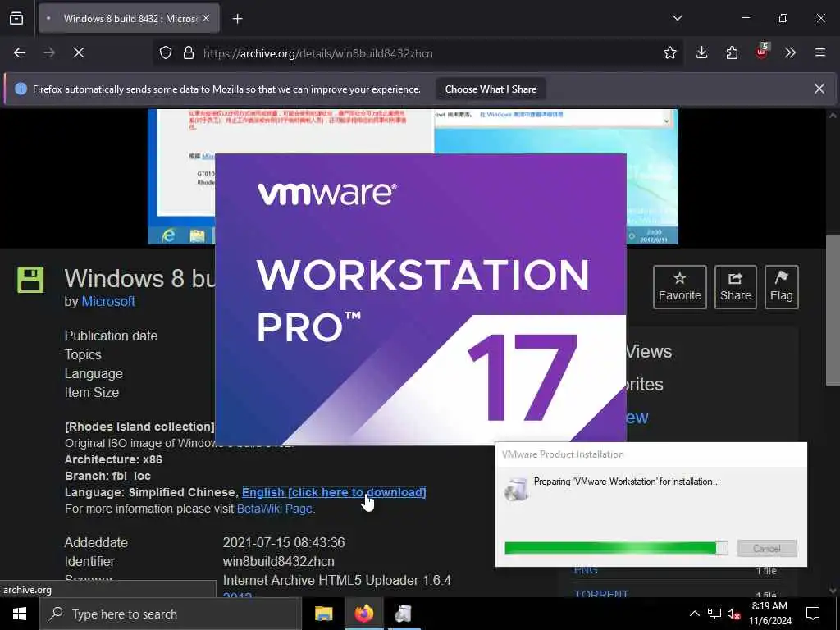
Task: Open the Downloads panel
Action: (x=702, y=52)
